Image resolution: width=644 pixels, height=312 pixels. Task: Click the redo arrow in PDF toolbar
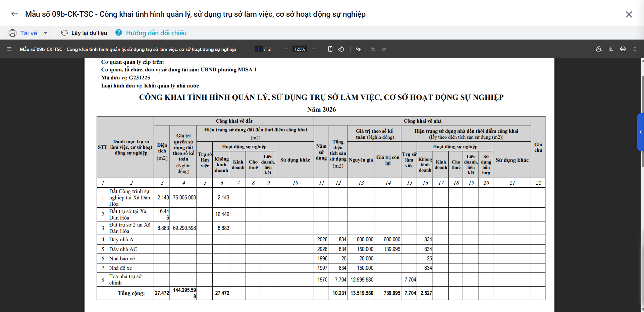click(384, 49)
